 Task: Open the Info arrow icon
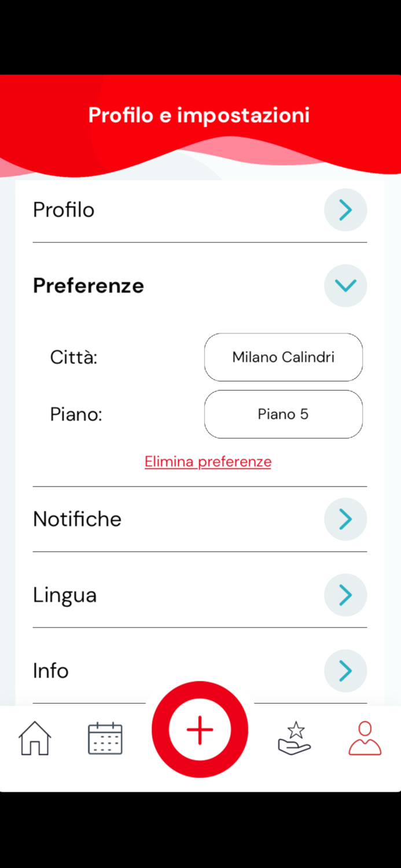pos(345,671)
